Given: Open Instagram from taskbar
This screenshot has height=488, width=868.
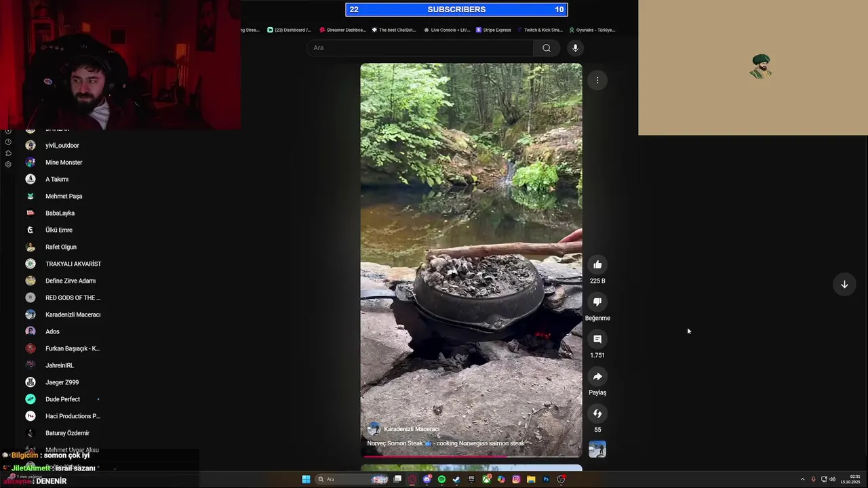Looking at the screenshot, I should tap(516, 479).
